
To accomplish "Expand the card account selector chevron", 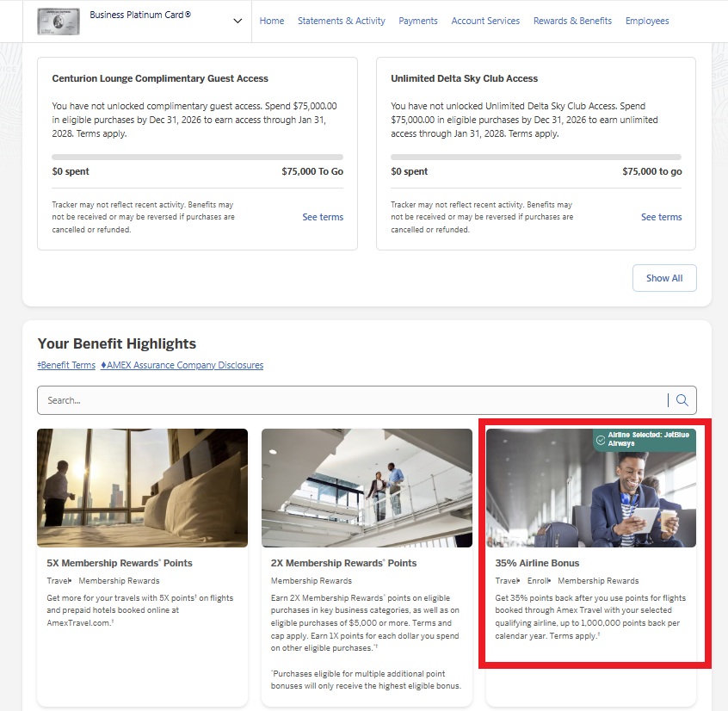I will (x=238, y=22).
